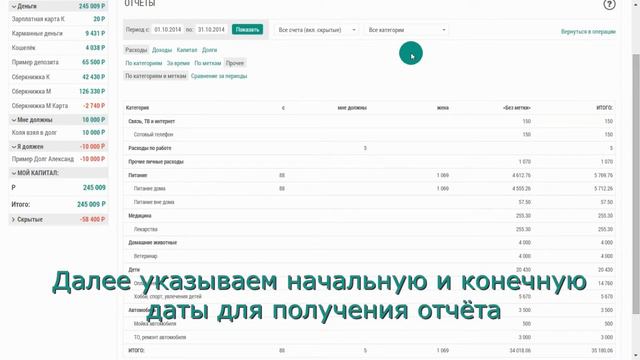This screenshot has height=360, width=640.
Task: Click the page vertical scrollbar
Action: pyautogui.click(x=636, y=184)
